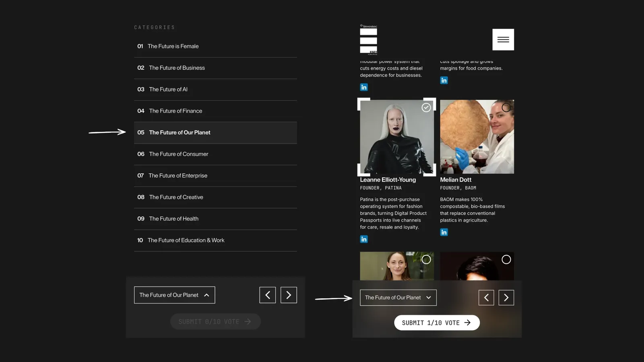Select category 09 The Future of Health

[215, 219]
